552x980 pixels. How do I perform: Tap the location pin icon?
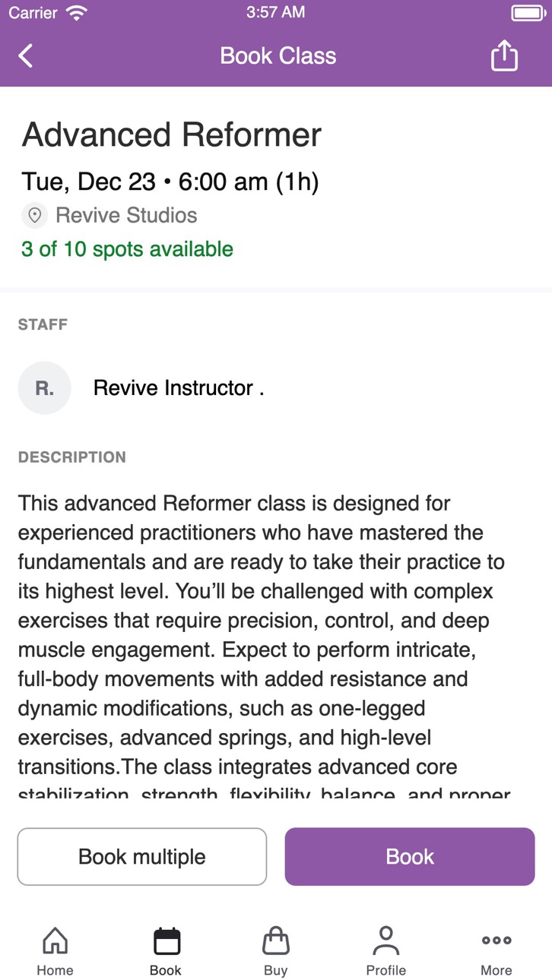point(34,216)
